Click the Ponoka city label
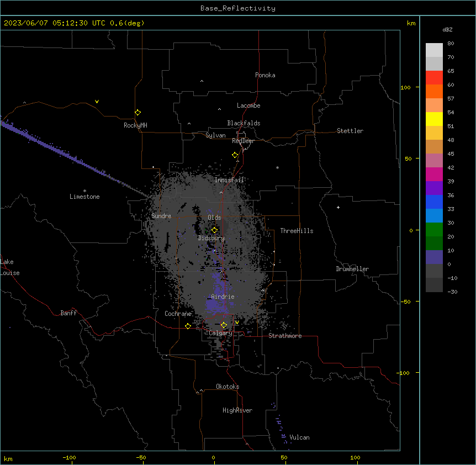This screenshot has height=465, width=476. 265,75
